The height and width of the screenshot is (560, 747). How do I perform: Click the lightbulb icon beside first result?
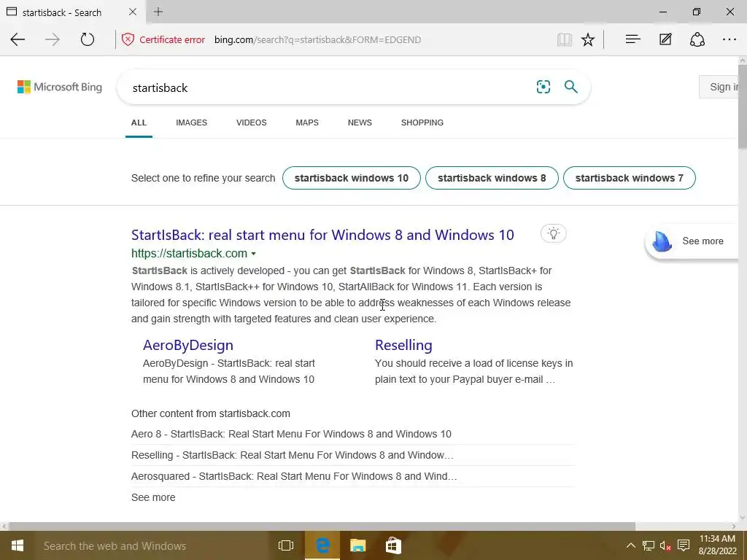pos(553,234)
